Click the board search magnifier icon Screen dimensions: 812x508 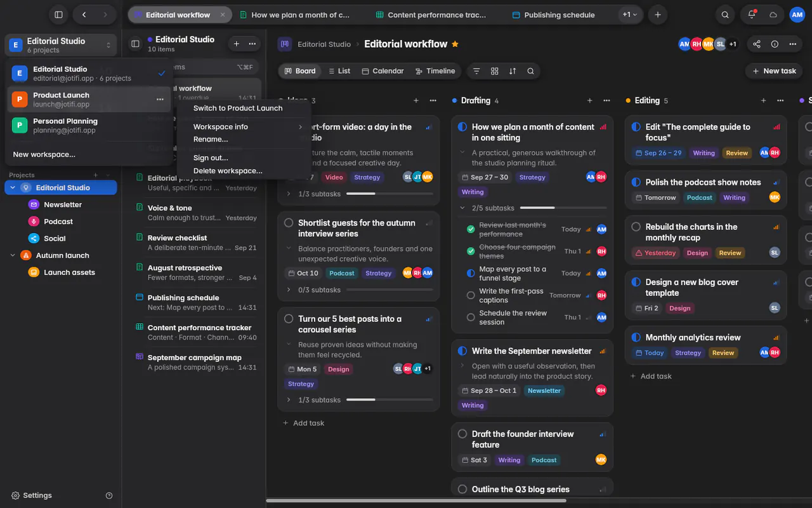click(530, 71)
